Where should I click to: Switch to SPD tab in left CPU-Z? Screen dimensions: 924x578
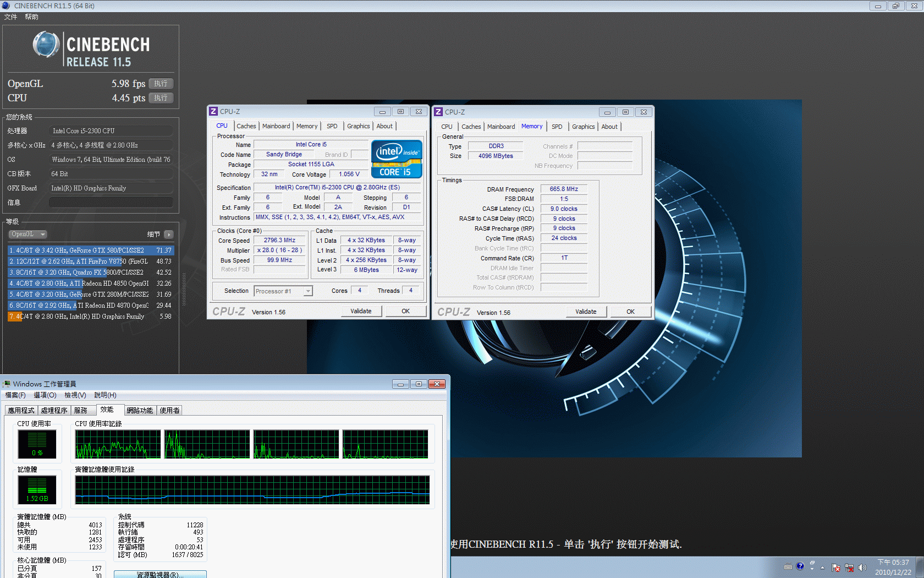pos(332,126)
